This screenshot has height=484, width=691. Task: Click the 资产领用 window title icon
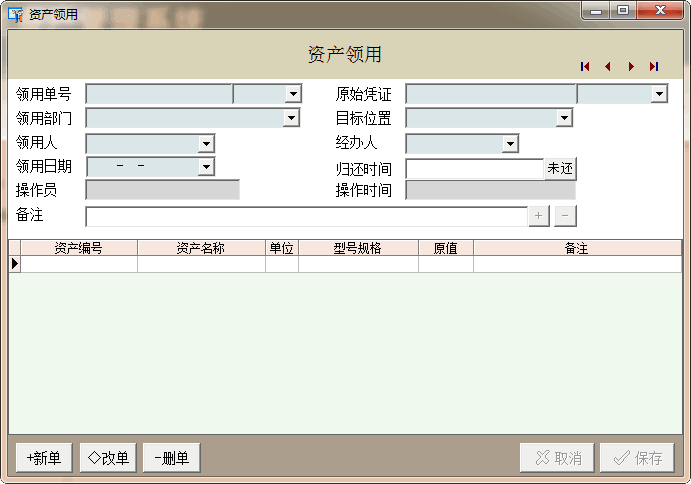15,14
